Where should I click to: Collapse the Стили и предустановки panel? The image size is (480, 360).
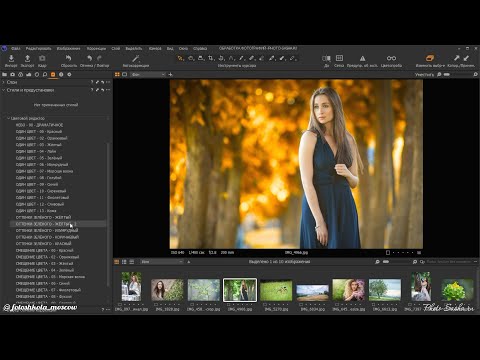[x=3, y=90]
